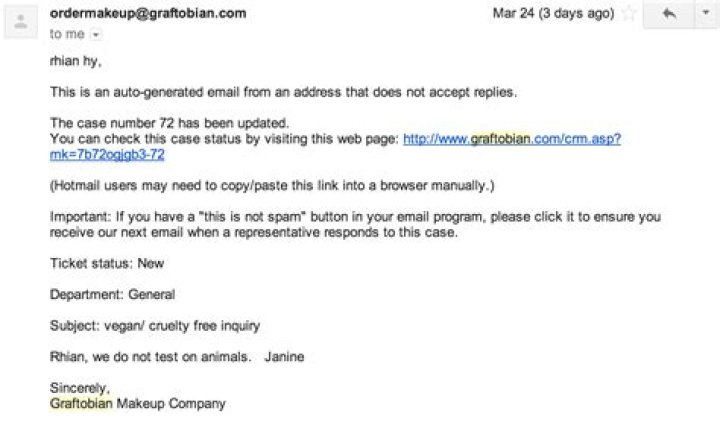720x431 pixels.
Task: Click sender address ordermakeup@graftobian.com
Action: tap(148, 14)
